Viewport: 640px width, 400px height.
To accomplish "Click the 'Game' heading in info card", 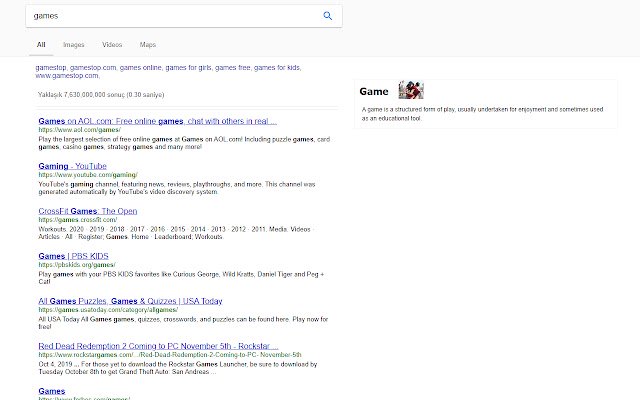I will [374, 91].
